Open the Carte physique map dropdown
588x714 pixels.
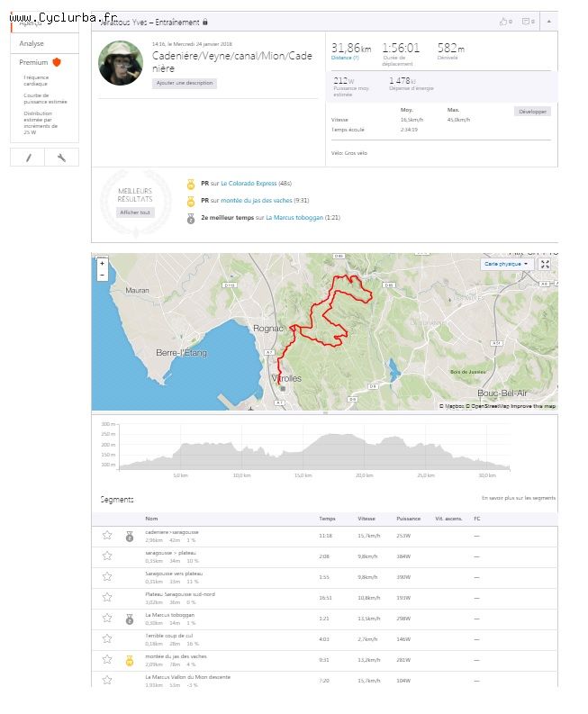[506, 265]
